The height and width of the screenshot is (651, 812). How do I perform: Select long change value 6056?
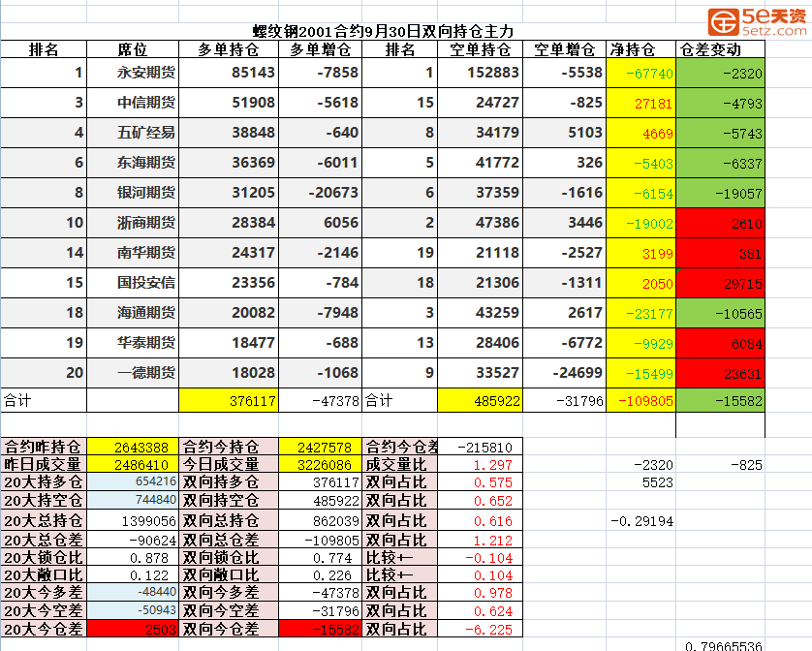[320, 223]
